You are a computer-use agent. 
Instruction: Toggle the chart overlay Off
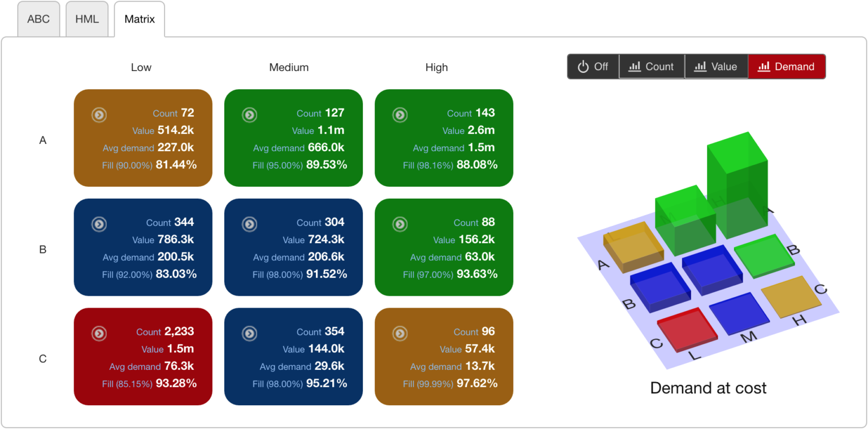[x=593, y=66]
